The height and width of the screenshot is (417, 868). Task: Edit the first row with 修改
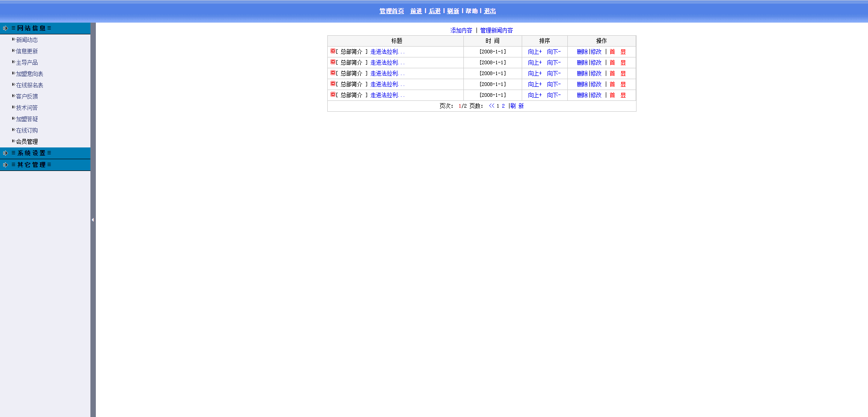click(596, 52)
